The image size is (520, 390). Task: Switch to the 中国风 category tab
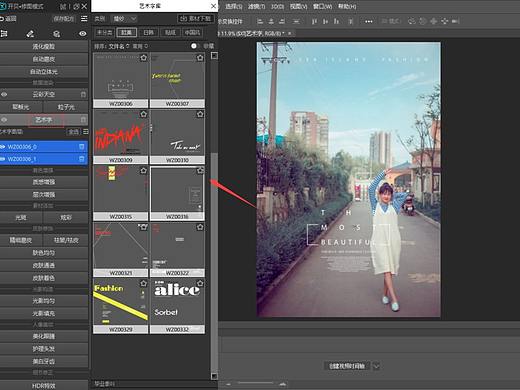[192, 32]
